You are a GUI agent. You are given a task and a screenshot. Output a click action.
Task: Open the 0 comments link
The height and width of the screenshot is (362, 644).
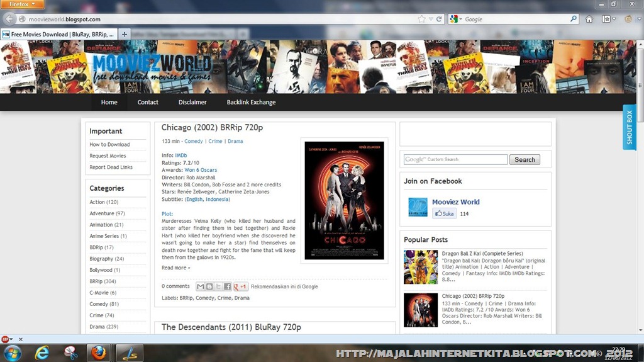pos(175,286)
